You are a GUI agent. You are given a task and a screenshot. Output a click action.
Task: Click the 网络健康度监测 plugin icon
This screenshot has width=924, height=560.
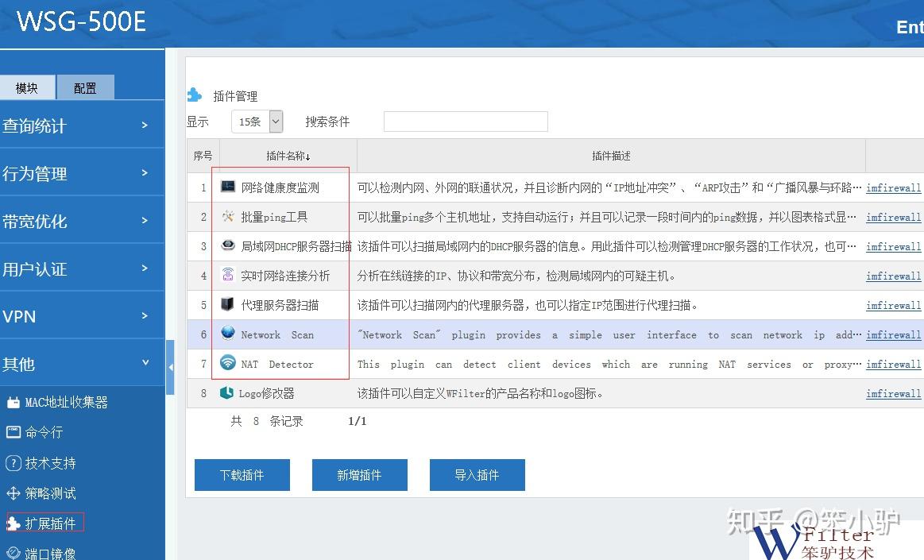[228, 187]
